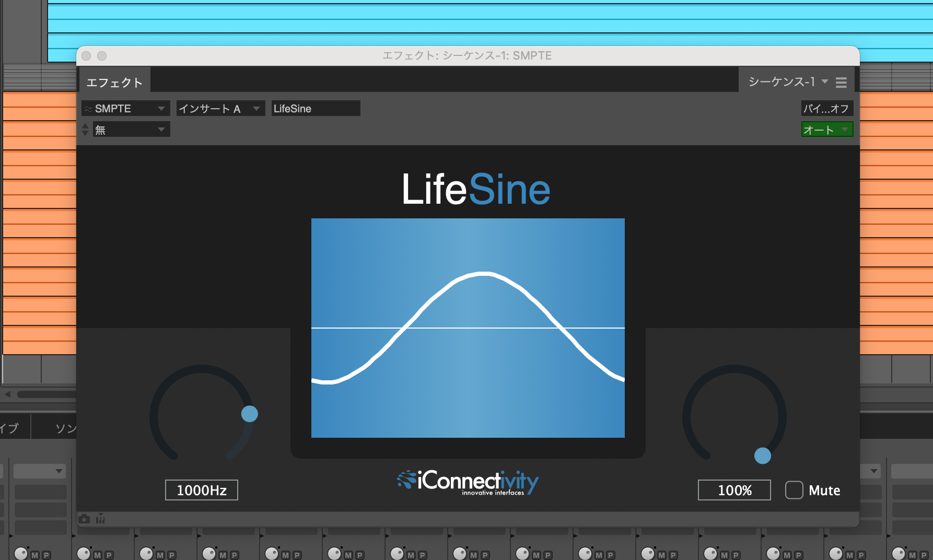Toggle the バイ...オフ bypass button
The width and height of the screenshot is (933, 560).
pyautogui.click(x=827, y=108)
